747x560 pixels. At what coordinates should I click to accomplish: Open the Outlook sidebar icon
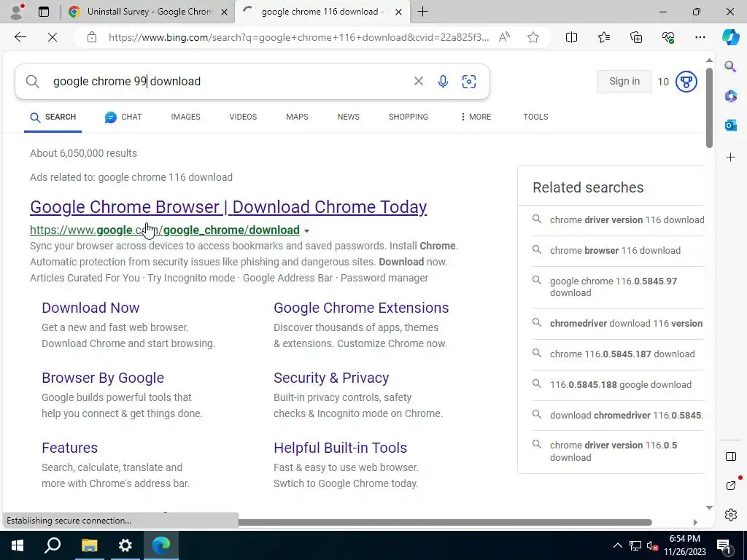pyautogui.click(x=731, y=125)
